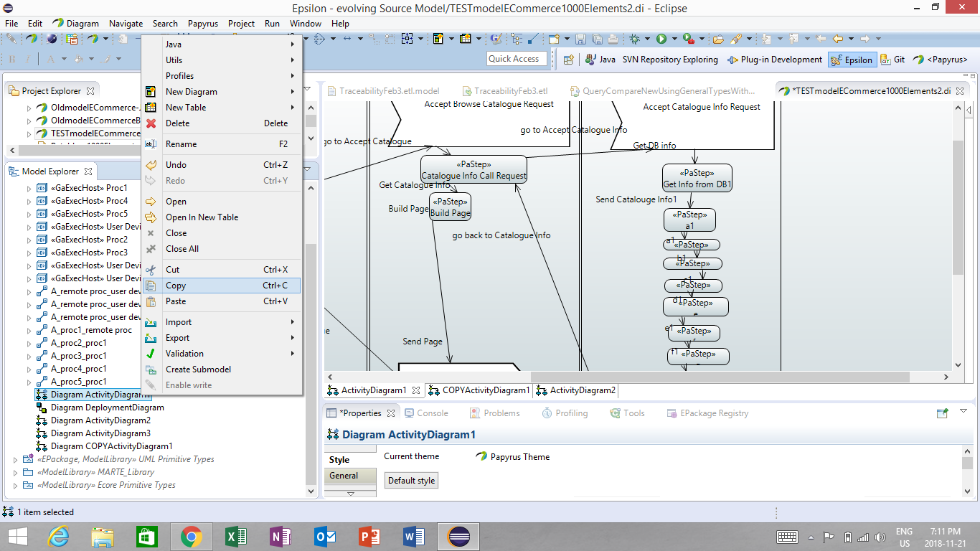The height and width of the screenshot is (551, 980).
Task: Select the Build Page PaStep node
Action: 451,207
